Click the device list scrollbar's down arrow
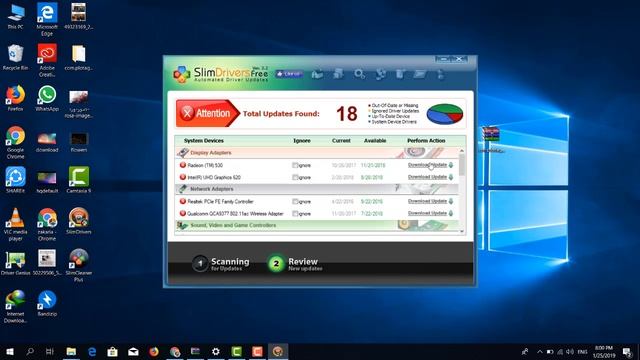Viewport: 640px width, 360px height. (462, 231)
